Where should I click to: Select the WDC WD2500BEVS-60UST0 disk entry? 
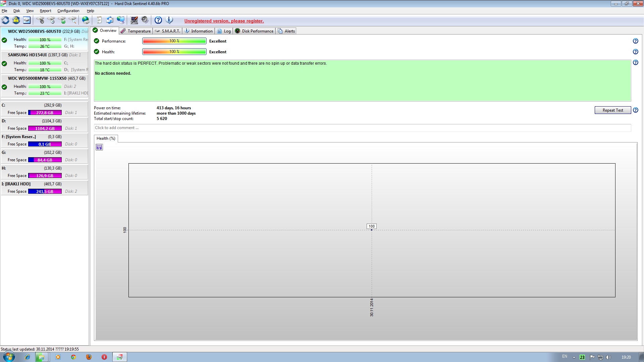pos(45,39)
